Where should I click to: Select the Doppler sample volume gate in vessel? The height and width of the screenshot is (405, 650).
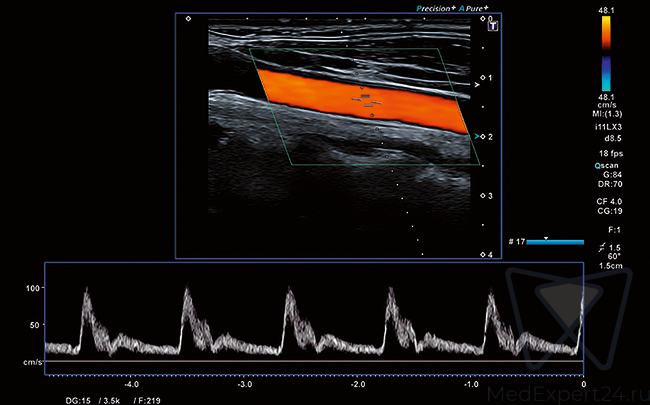tap(368, 99)
